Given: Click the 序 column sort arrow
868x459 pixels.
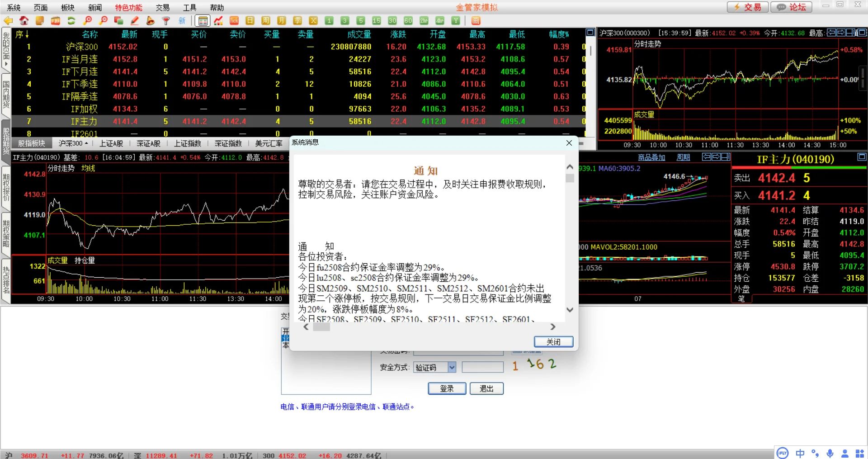Looking at the screenshot, I should 27,34.
